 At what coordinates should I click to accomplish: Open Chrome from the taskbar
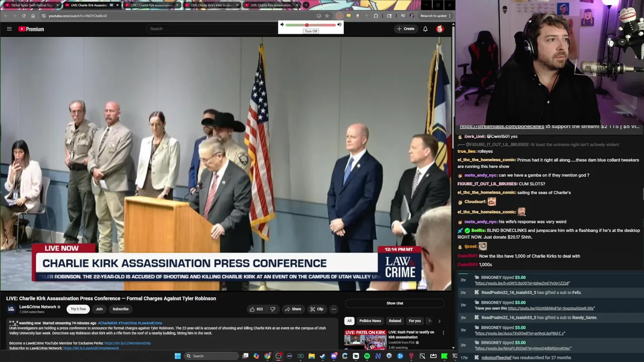(267, 356)
